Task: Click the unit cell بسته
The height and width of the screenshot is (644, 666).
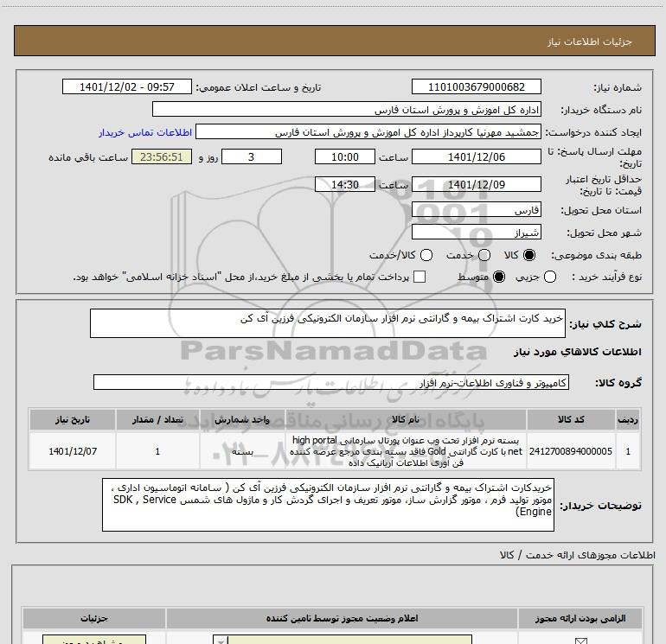Action: click(242, 451)
